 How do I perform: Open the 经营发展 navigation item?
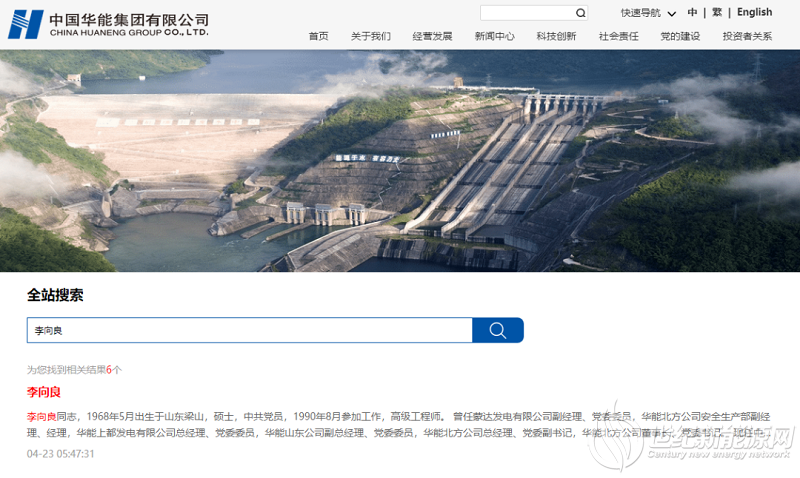pyautogui.click(x=432, y=36)
